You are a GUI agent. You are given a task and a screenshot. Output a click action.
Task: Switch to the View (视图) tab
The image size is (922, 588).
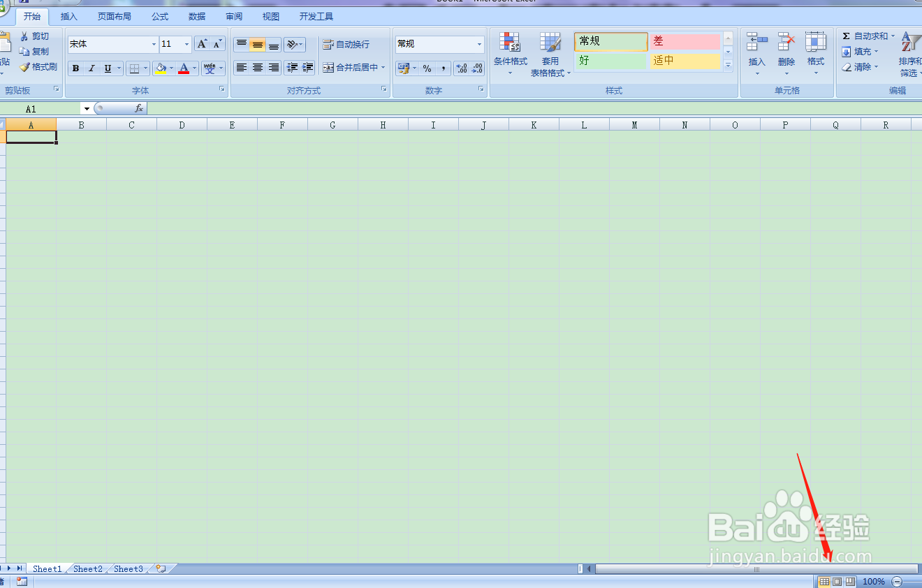(x=271, y=17)
